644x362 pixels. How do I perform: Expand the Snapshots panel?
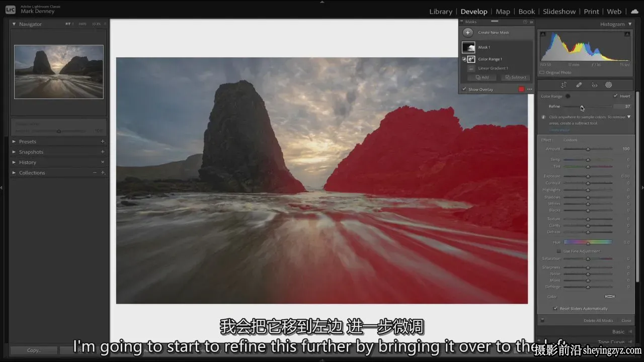14,152
